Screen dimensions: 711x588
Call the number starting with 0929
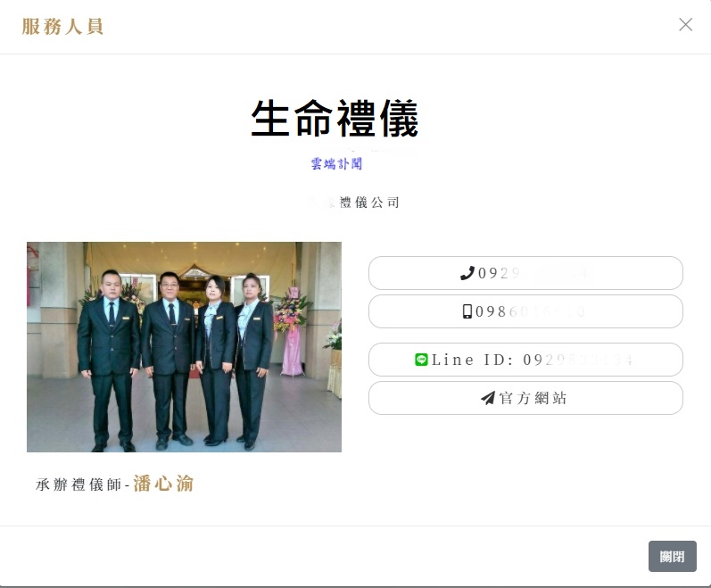525,273
